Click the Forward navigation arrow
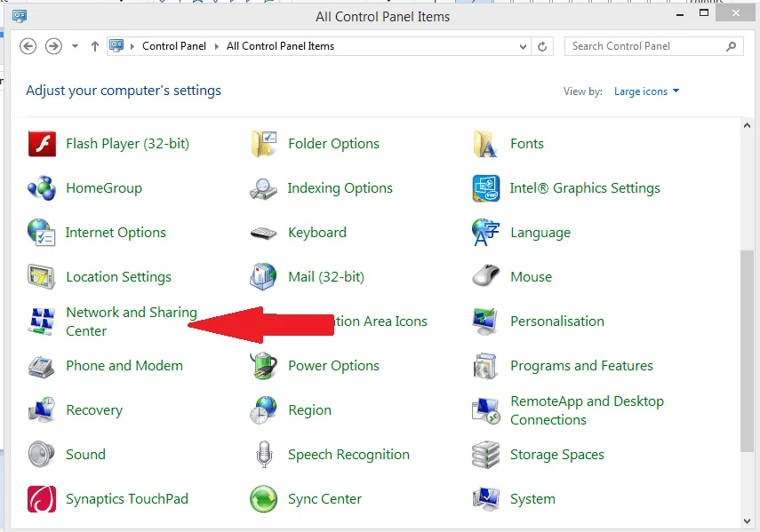 [53, 46]
